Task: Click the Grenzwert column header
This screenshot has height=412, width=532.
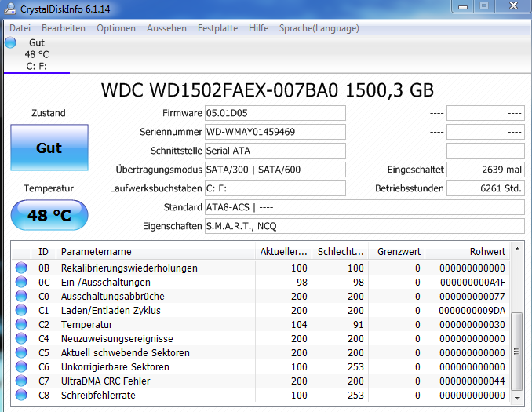Action: (397, 251)
